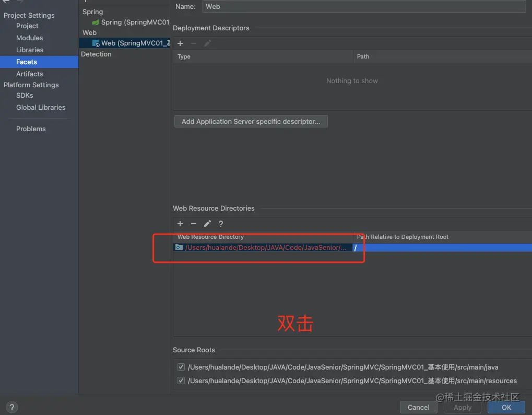Open Global Libraries
This screenshot has height=415, width=532.
tap(41, 107)
